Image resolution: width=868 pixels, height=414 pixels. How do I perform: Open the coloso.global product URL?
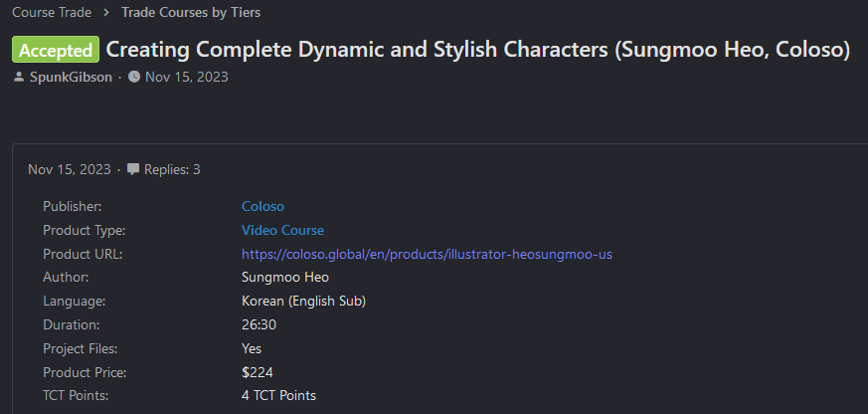[x=427, y=254]
